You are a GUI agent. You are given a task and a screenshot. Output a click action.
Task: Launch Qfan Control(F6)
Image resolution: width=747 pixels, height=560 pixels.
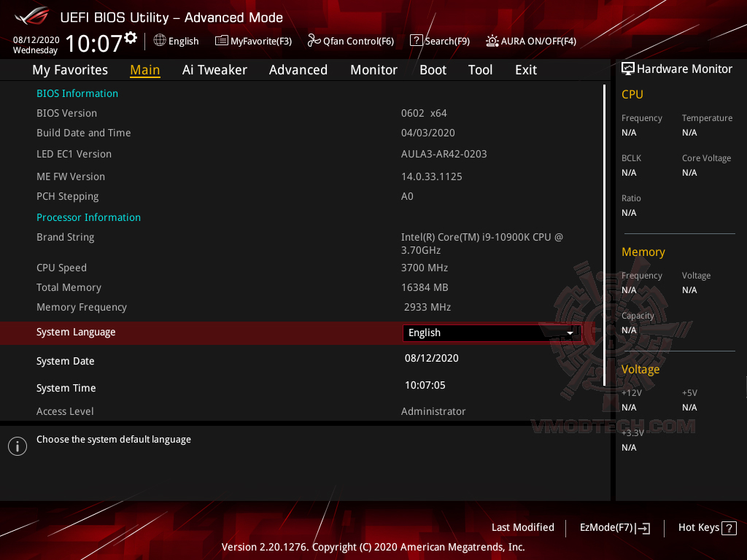click(x=351, y=41)
